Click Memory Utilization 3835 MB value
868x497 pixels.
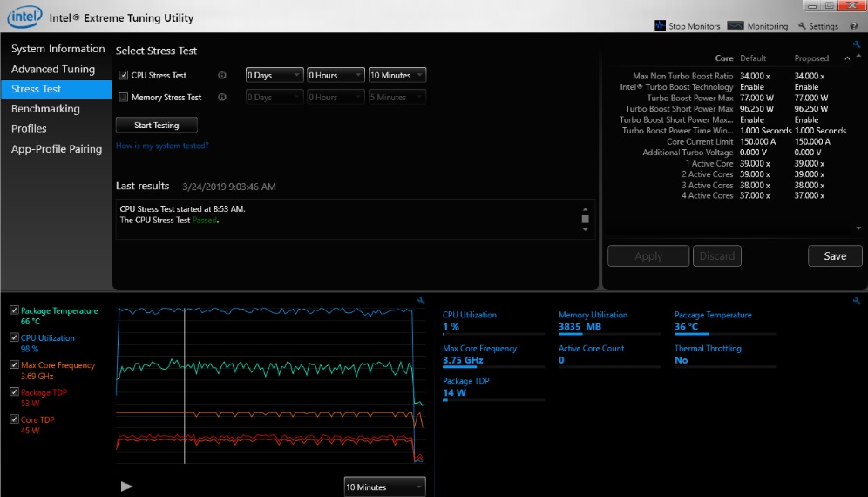[x=580, y=327]
